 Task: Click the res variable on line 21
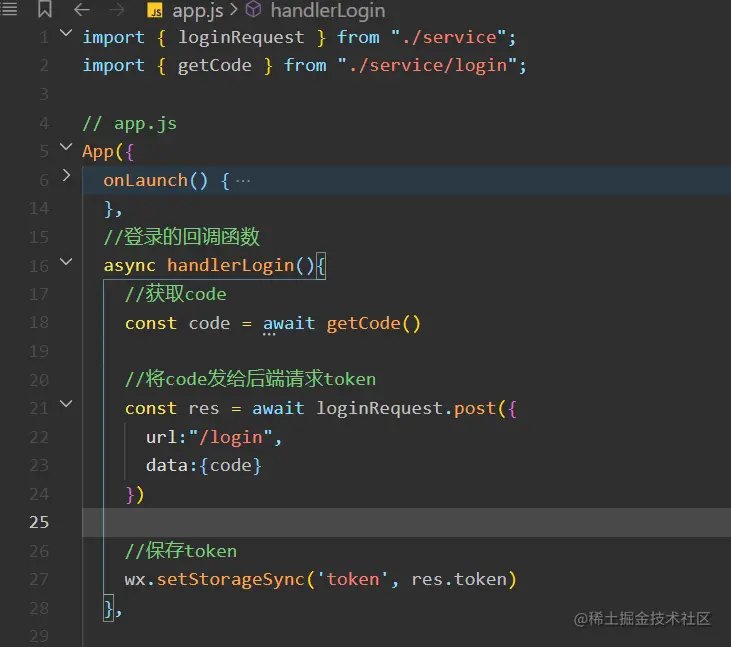pyautogui.click(x=204, y=409)
